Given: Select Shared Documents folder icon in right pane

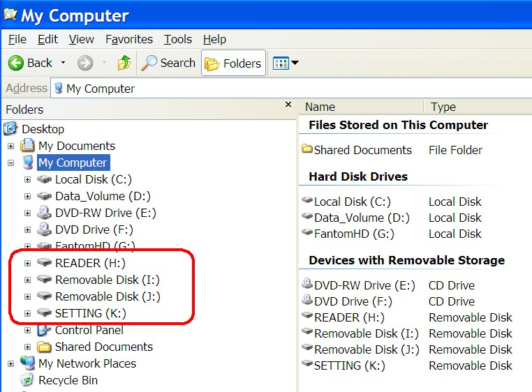Looking at the screenshot, I should point(307,149).
